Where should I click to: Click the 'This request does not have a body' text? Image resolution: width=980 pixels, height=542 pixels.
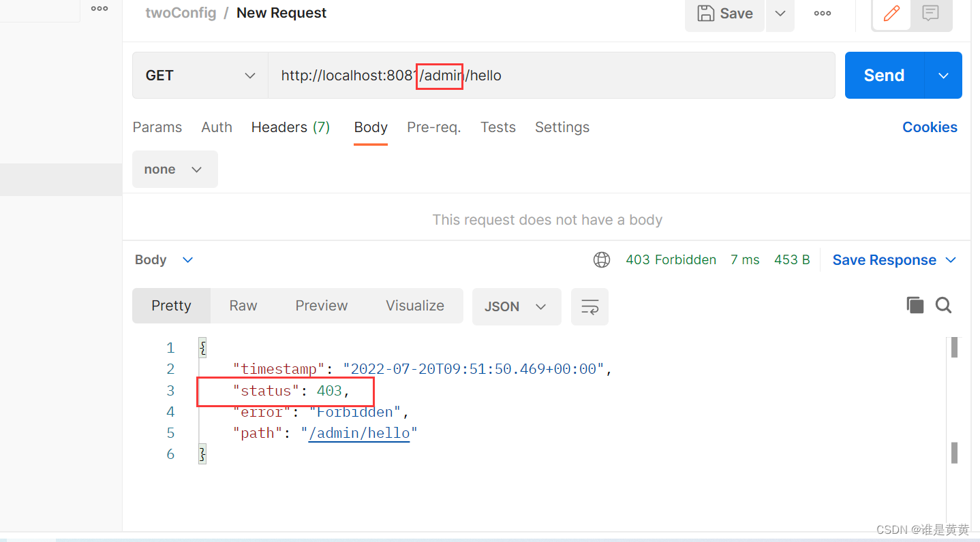pyautogui.click(x=547, y=220)
